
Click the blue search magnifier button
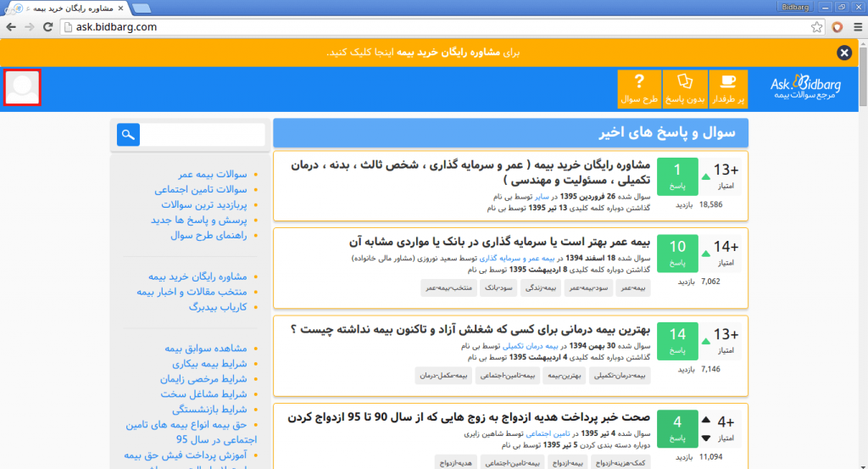(128, 135)
